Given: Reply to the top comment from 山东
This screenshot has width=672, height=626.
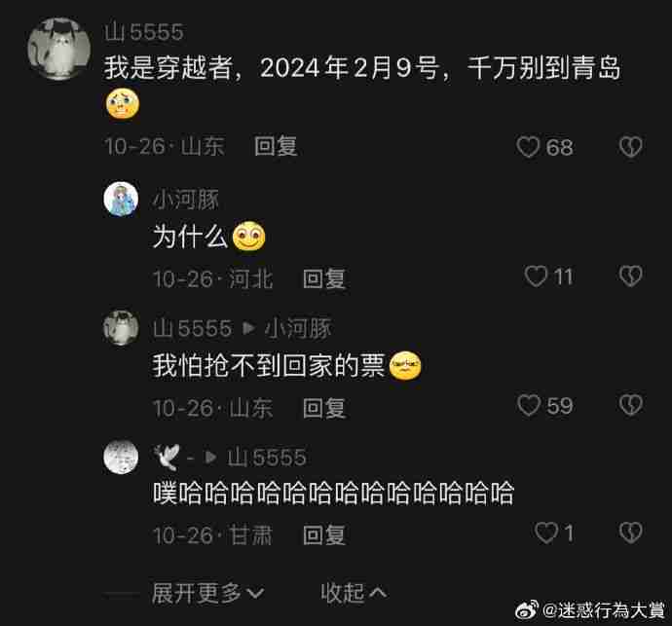Looking at the screenshot, I should tap(276, 147).
